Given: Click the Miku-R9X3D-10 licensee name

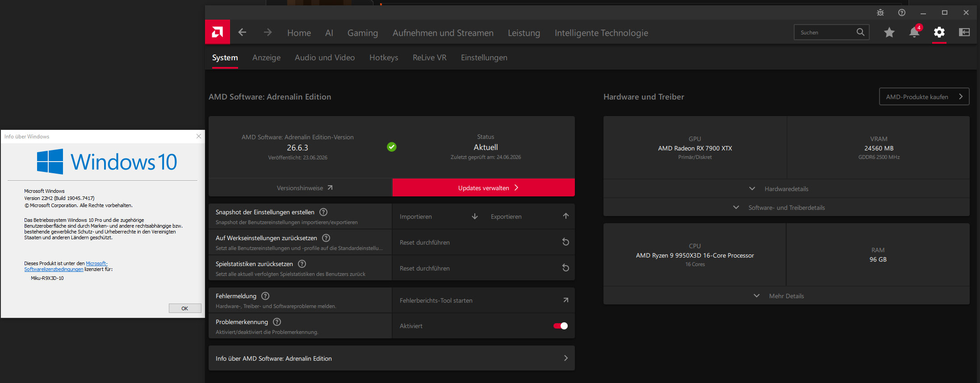Looking at the screenshot, I should click(47, 278).
